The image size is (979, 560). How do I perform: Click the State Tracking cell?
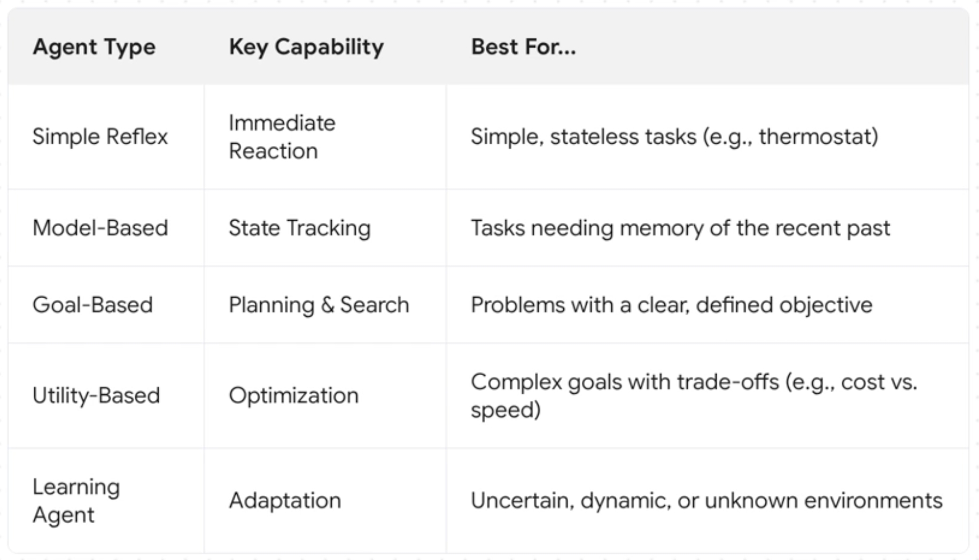pyautogui.click(x=299, y=228)
